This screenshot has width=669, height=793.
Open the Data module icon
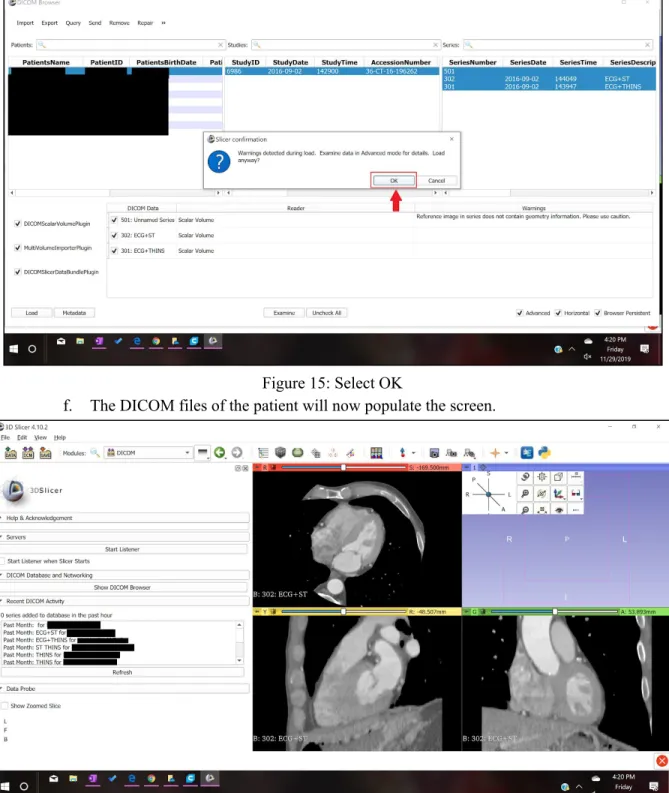(x=263, y=453)
